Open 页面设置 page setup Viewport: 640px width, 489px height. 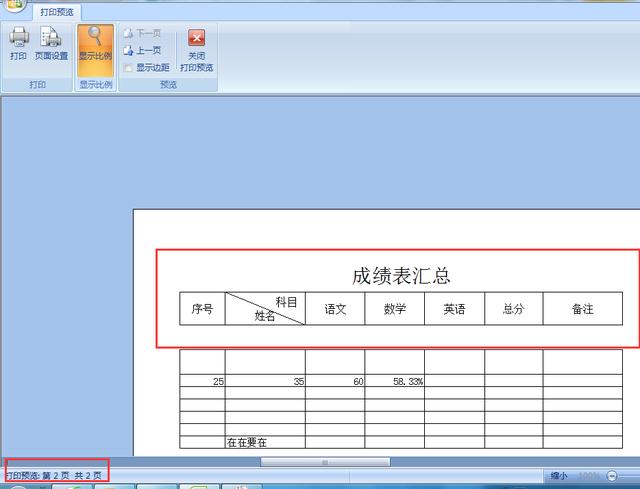pos(51,44)
